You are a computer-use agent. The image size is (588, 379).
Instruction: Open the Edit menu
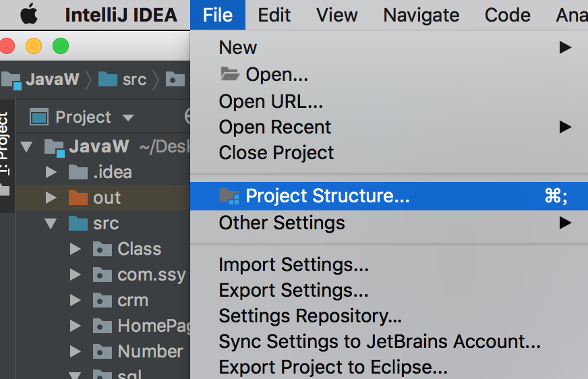[x=274, y=14]
